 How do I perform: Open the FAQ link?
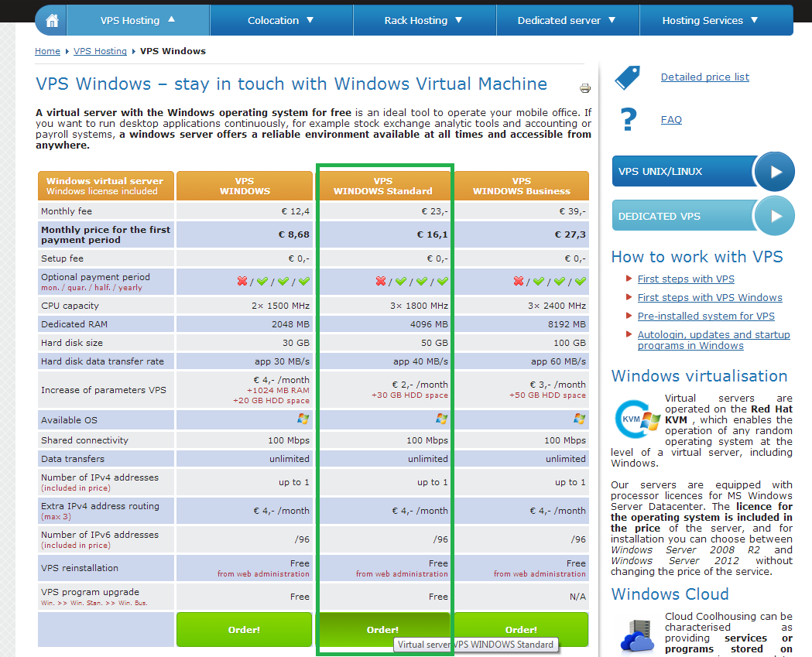[x=671, y=120]
